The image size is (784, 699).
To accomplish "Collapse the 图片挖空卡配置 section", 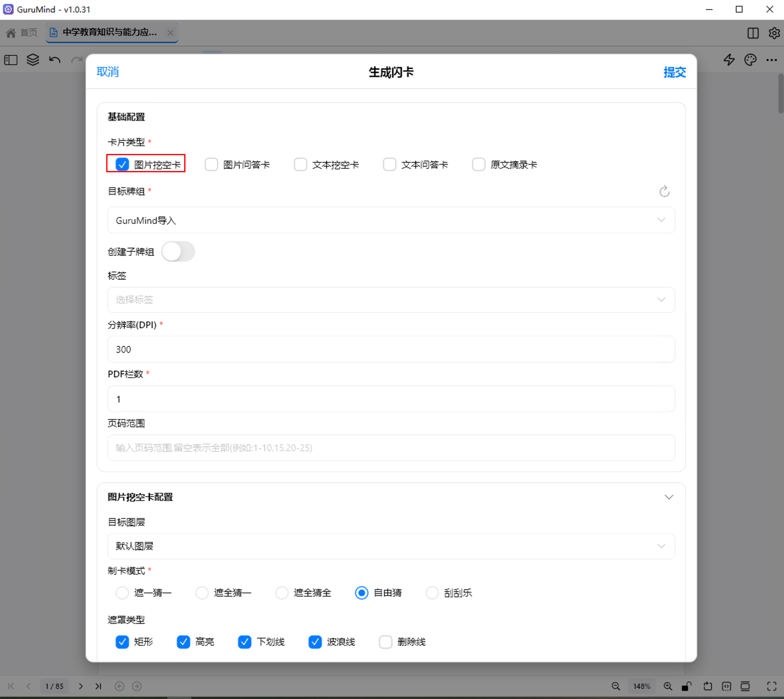I will pos(669,497).
